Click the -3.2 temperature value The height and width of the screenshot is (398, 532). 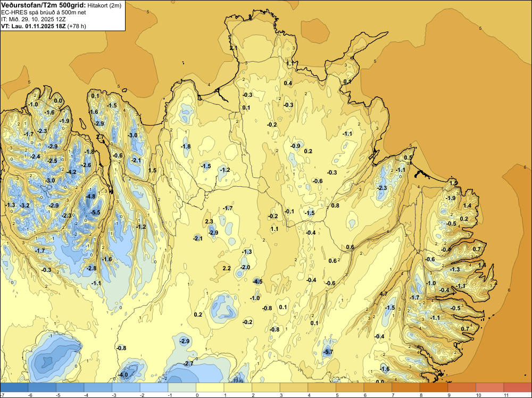tap(25, 205)
